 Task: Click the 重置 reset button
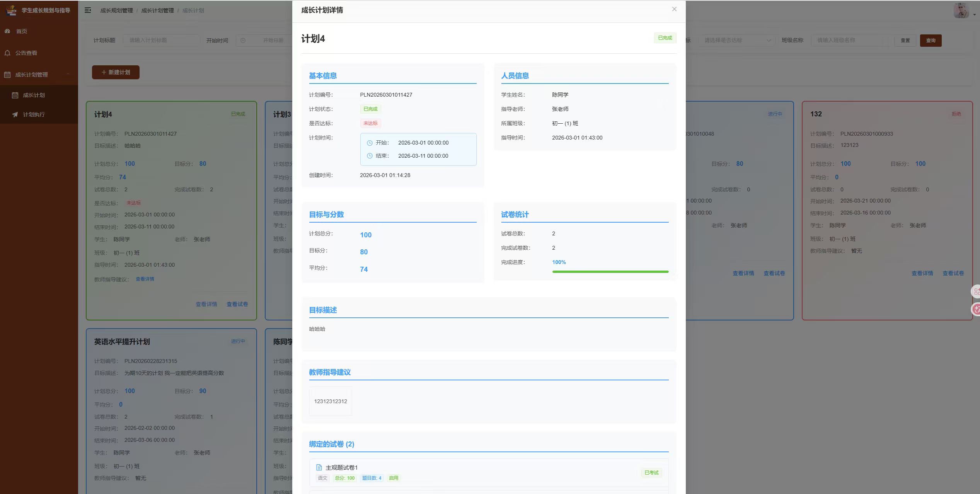pos(905,41)
